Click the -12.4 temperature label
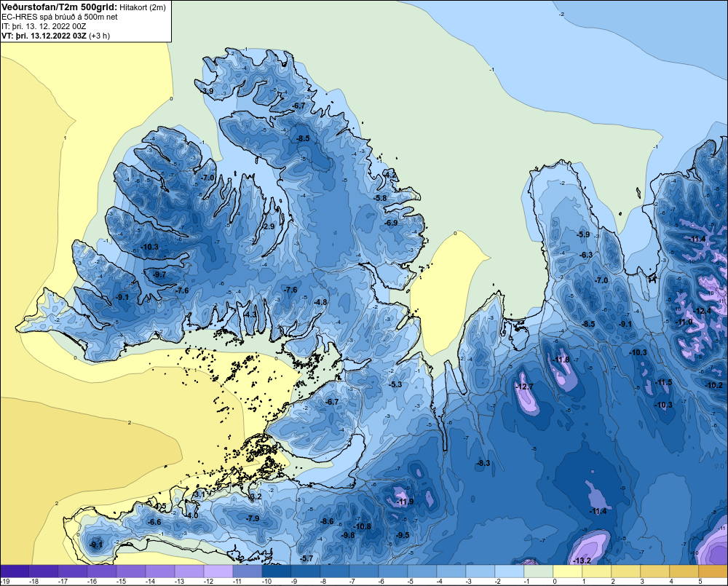The image size is (728, 586). pos(702,311)
